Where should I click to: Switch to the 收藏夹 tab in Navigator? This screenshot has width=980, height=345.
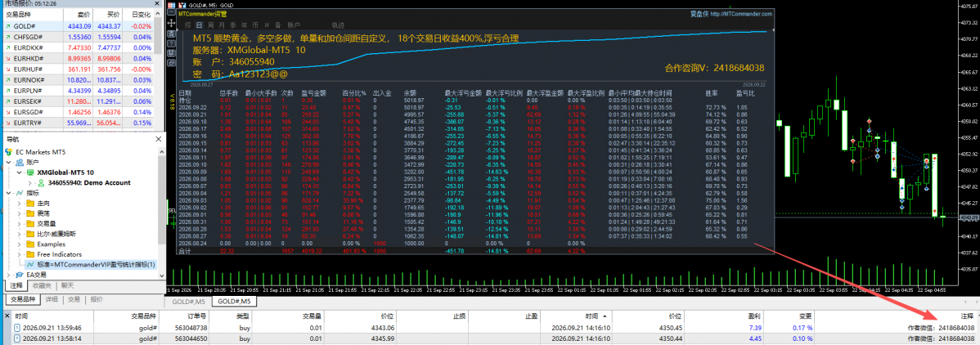click(42, 285)
